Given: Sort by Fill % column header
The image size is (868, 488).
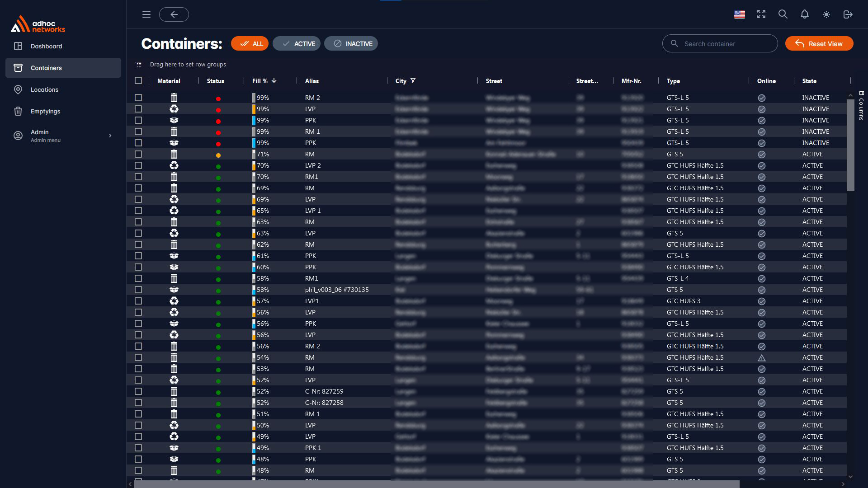Looking at the screenshot, I should pos(264,81).
